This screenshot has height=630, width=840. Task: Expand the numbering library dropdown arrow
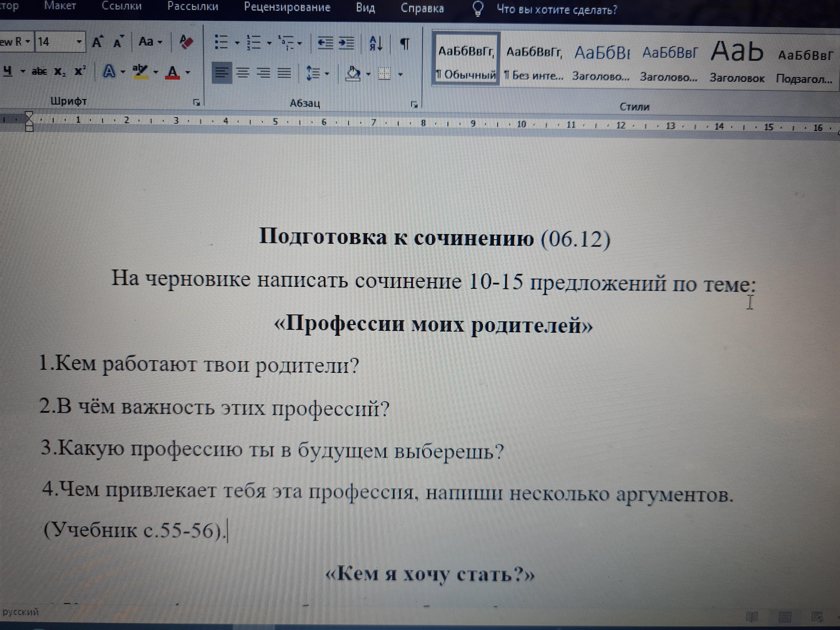click(x=269, y=43)
